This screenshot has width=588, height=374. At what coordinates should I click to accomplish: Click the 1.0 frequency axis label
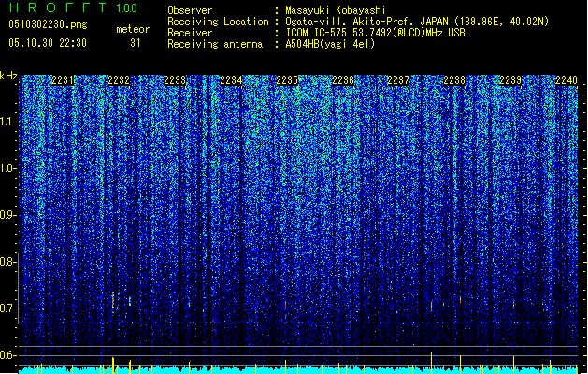pos(7,168)
